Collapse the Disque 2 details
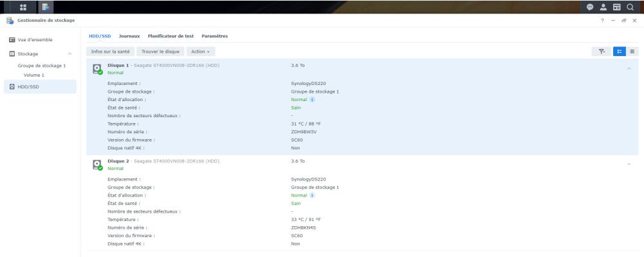This screenshot has width=644, height=257. click(629, 164)
